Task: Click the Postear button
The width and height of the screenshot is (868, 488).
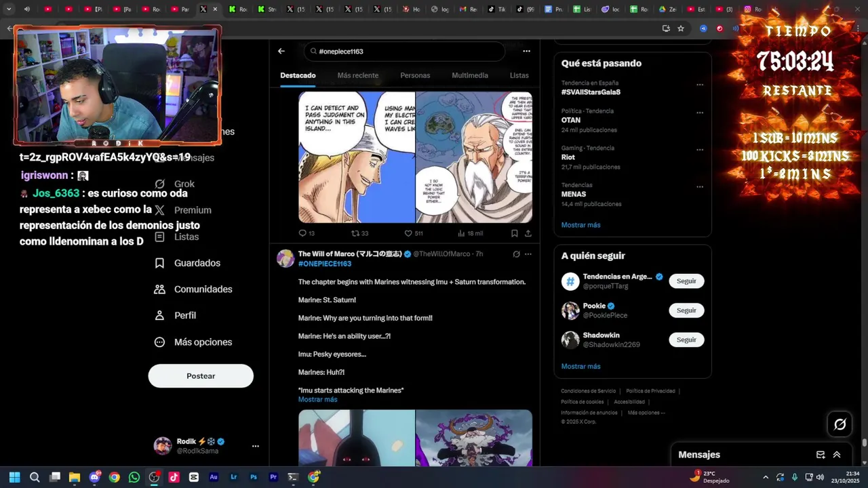Action: (201, 376)
